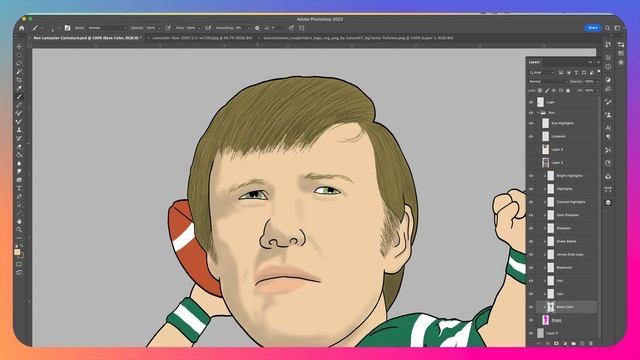Open smoothing options gear icon

pyautogui.click(x=257, y=28)
